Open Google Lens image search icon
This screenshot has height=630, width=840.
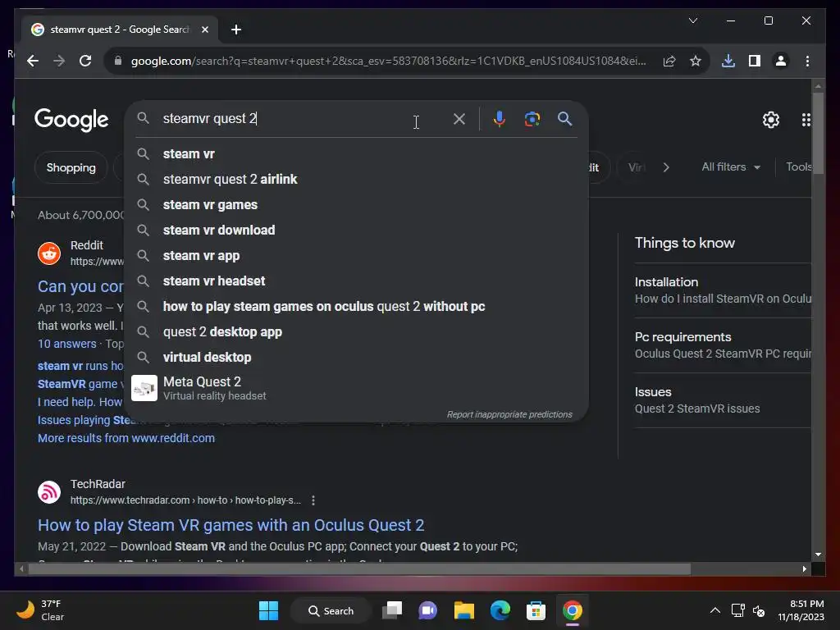pyautogui.click(x=532, y=119)
